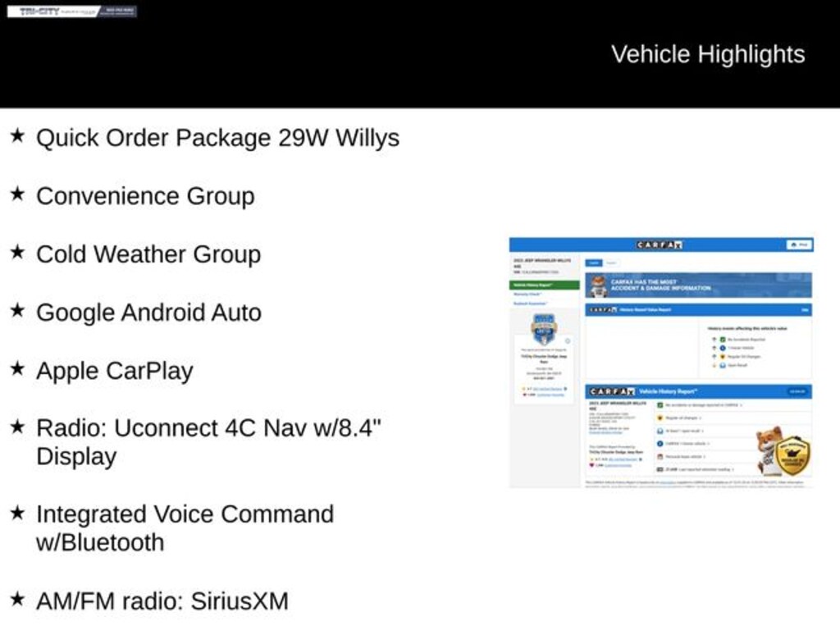Click the Print button in the CARFAX report
The width and height of the screenshot is (840, 630).
799,244
